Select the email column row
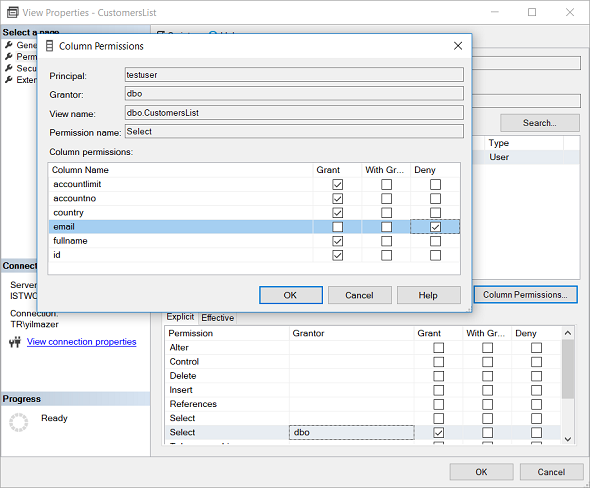Image resolution: width=590 pixels, height=488 pixels. [x=254, y=227]
